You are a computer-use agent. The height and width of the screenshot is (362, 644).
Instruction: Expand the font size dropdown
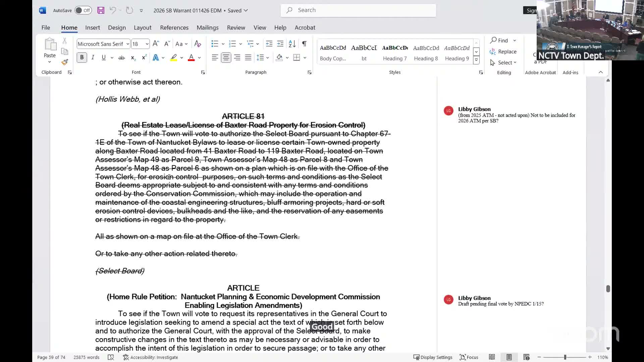147,44
